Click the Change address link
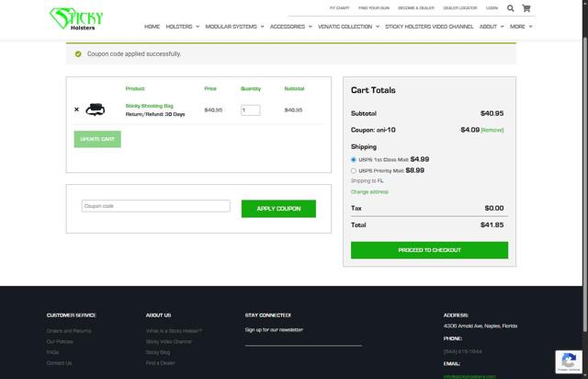588x379 pixels. [x=369, y=192]
